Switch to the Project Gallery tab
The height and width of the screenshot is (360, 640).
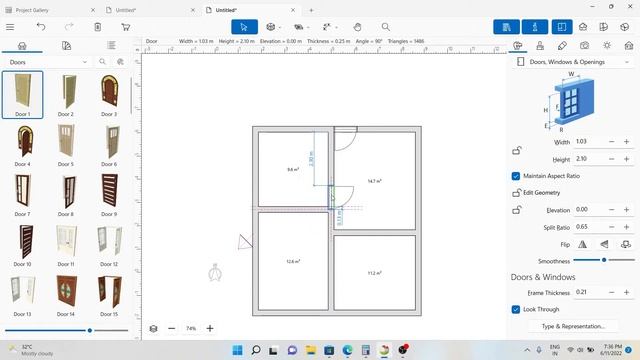(32, 10)
